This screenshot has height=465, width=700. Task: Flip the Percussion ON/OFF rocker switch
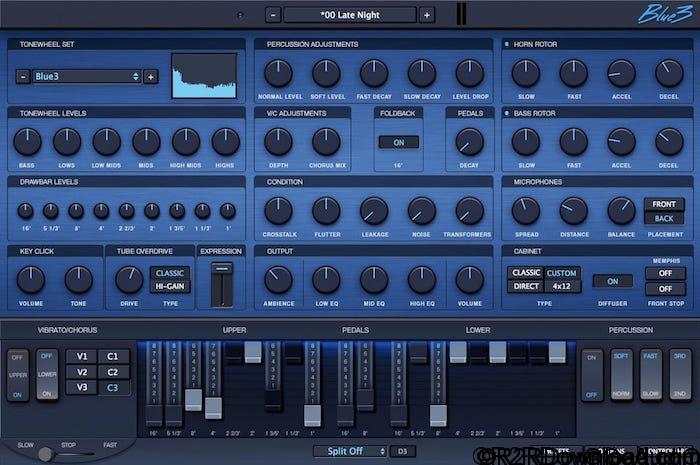(x=592, y=376)
